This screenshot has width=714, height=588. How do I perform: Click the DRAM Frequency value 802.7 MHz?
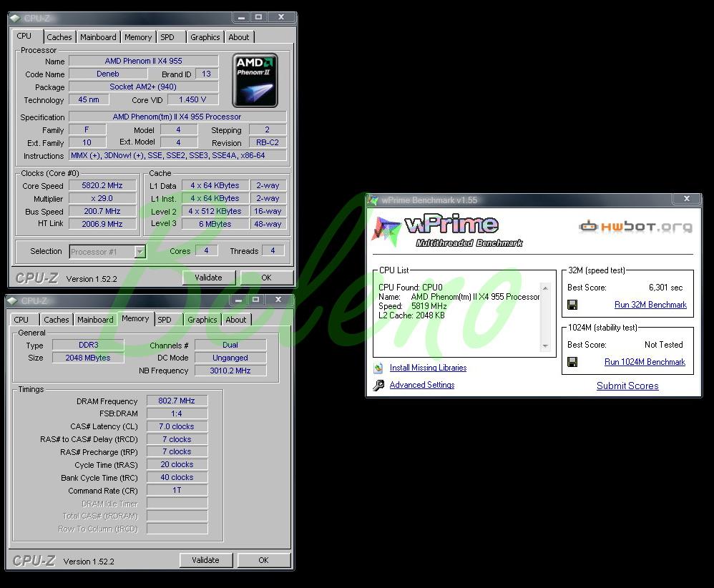pos(177,401)
